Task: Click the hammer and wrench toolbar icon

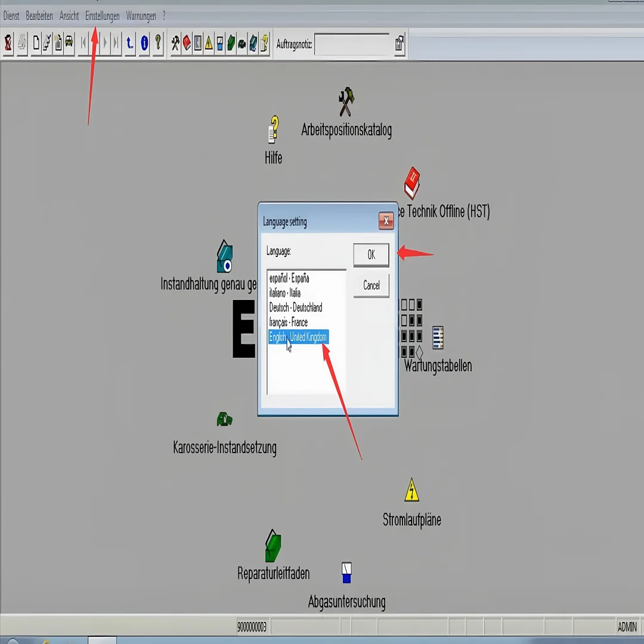Action: coord(175,43)
